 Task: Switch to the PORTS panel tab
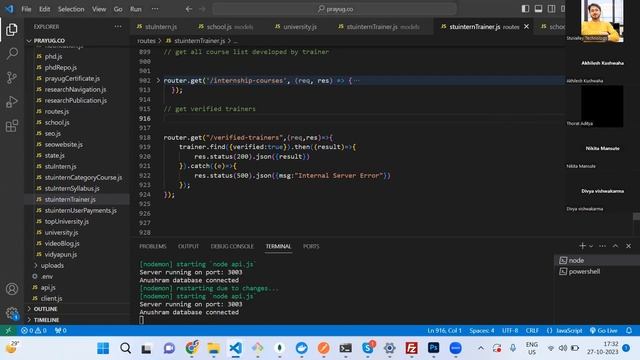(311, 246)
